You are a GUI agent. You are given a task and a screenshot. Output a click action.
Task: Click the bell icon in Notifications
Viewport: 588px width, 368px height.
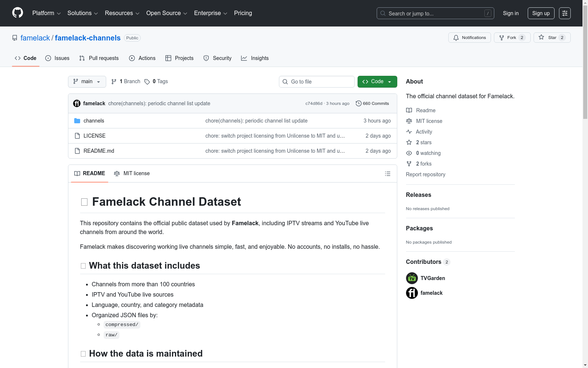tap(456, 38)
